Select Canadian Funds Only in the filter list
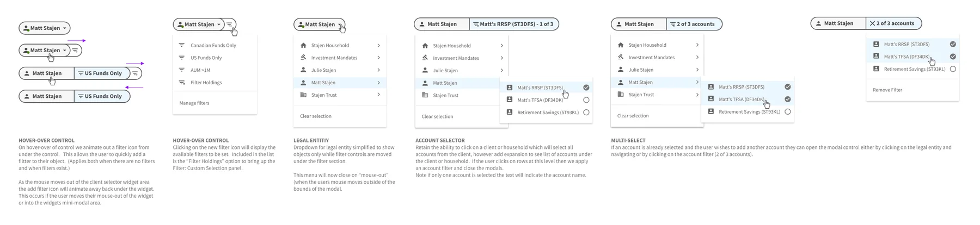Screen dimensions: 980x225 click(x=215, y=46)
